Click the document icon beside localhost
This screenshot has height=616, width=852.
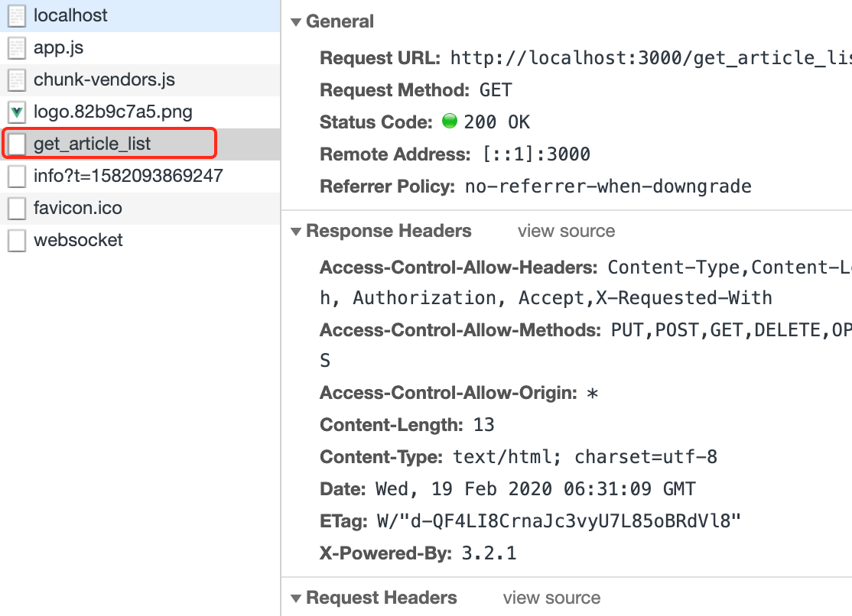17,15
